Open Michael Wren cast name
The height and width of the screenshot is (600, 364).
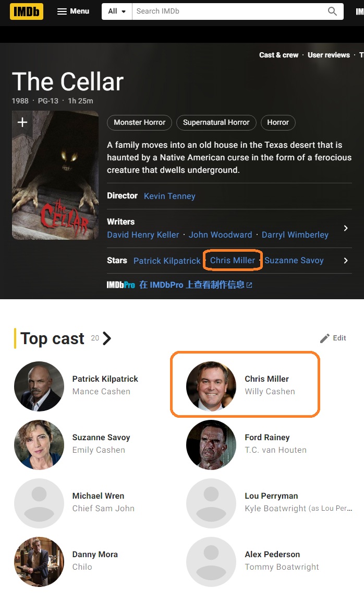pos(98,496)
